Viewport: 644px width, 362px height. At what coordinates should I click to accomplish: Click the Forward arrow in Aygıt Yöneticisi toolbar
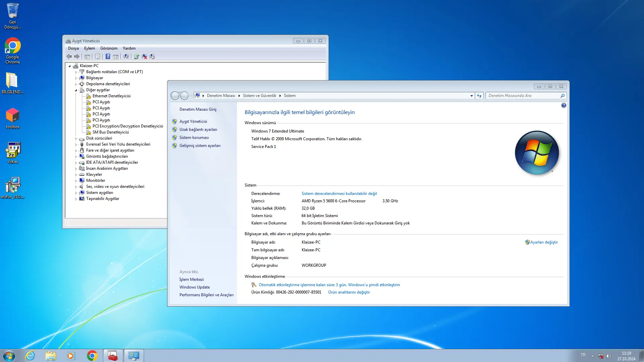point(77,56)
